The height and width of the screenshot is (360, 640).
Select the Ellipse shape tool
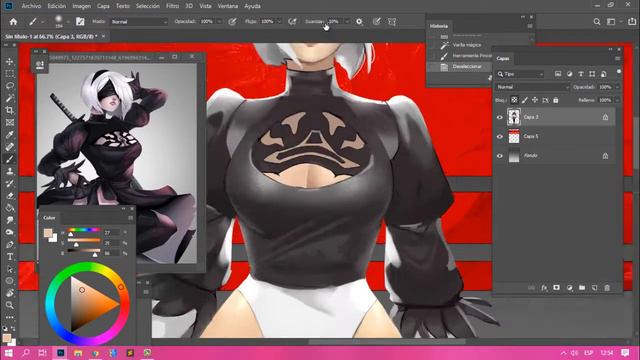pos(10,281)
